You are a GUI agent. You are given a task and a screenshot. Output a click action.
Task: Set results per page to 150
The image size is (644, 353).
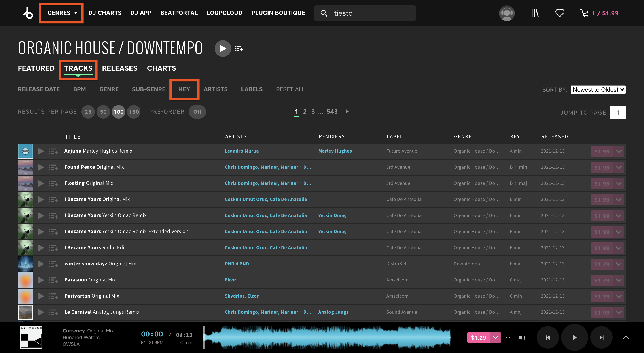coord(134,112)
